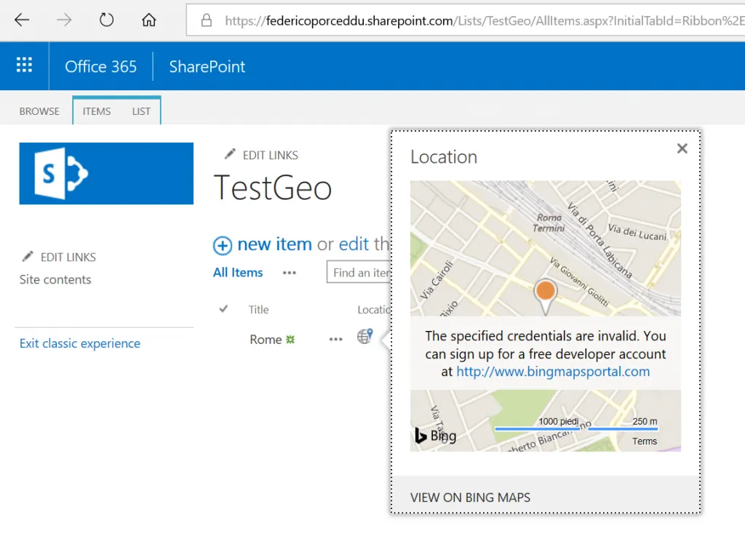Screen dimensions: 745x560
Task: Click the Roma Termini label on the map
Action: pyautogui.click(x=549, y=223)
